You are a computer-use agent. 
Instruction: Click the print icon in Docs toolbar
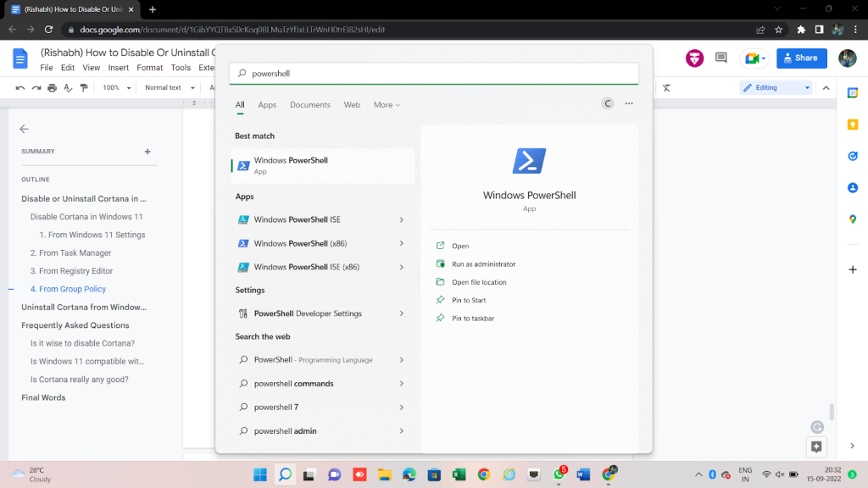[53, 88]
